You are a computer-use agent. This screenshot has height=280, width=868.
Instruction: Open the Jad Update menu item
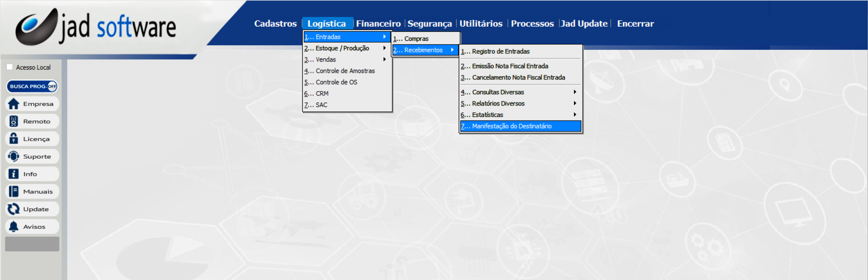[x=584, y=24]
